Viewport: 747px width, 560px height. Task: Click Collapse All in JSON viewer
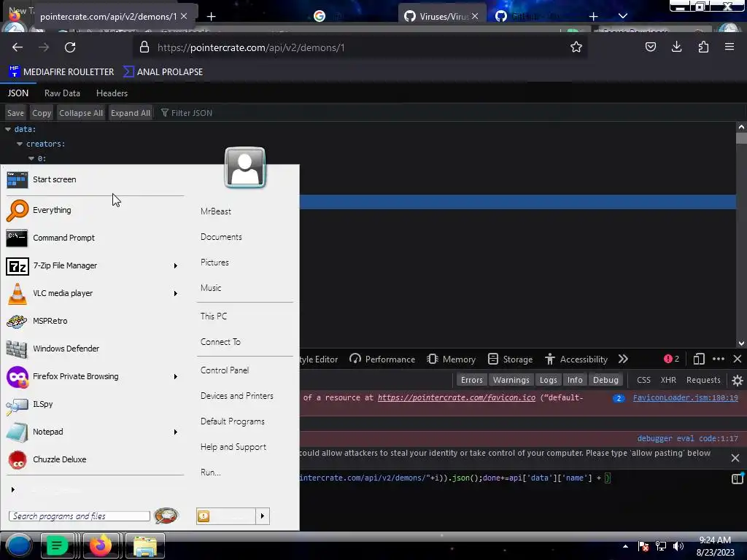(81, 113)
